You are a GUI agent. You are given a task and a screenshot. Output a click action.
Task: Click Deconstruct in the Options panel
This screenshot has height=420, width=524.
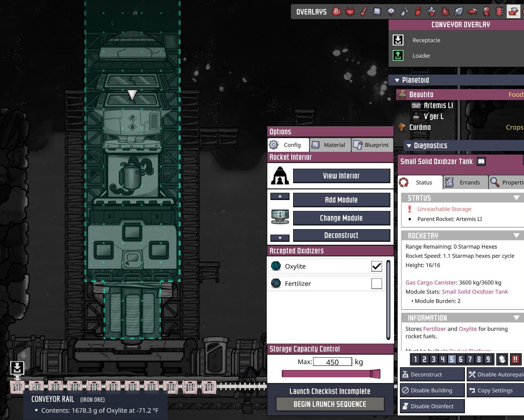point(342,235)
